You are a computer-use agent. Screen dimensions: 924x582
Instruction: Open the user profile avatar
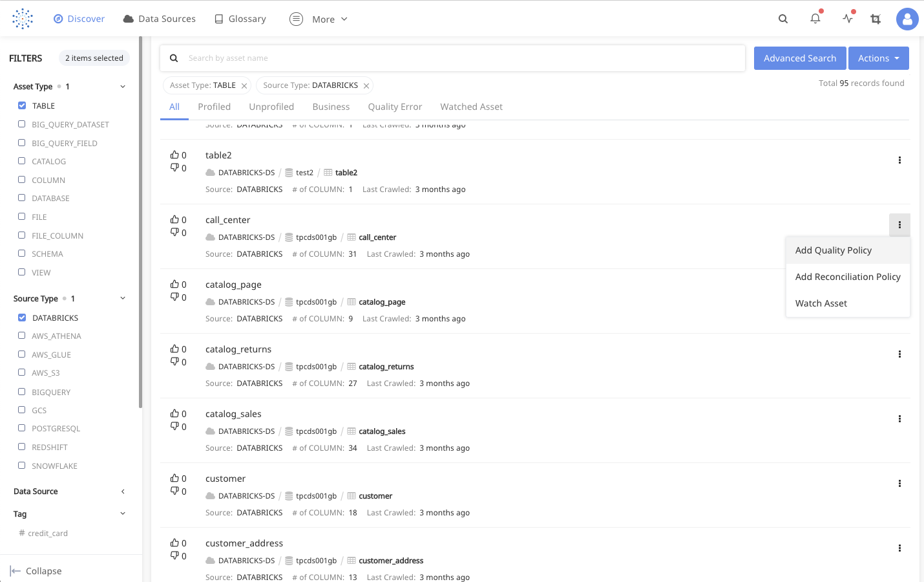(x=907, y=19)
